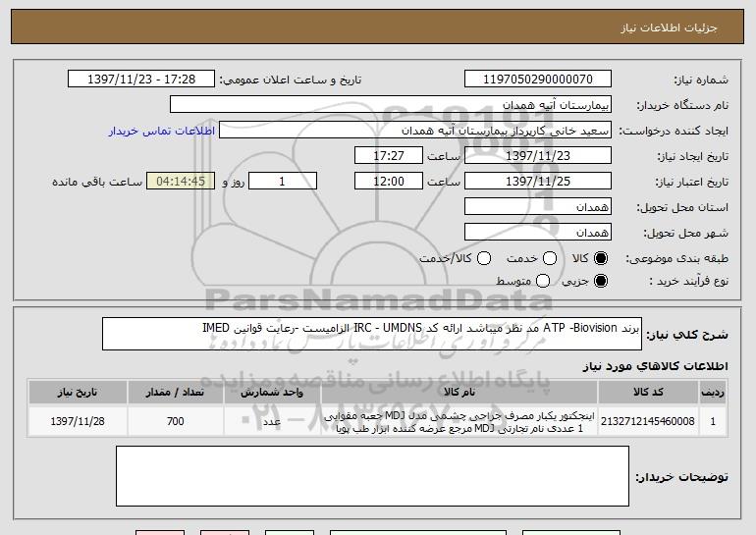The image size is (756, 535).
Task: Click the تعداد / مقدار column header
Action: tap(176, 393)
